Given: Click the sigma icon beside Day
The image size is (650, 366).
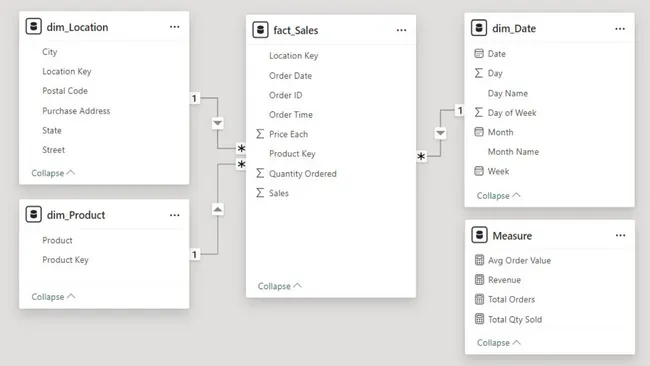Looking at the screenshot, I should [479, 73].
